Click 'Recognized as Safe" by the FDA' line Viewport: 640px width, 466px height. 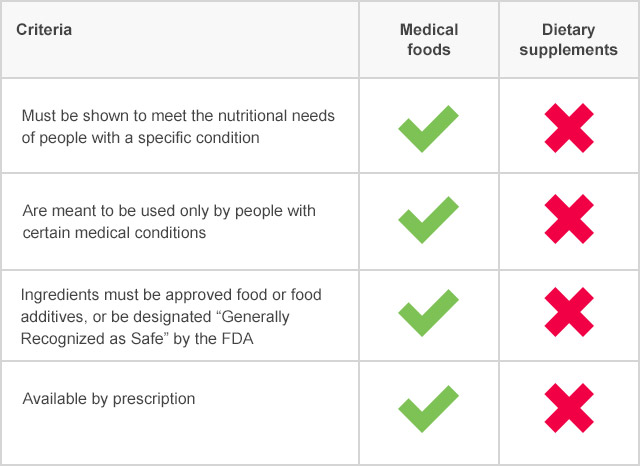pos(137,339)
